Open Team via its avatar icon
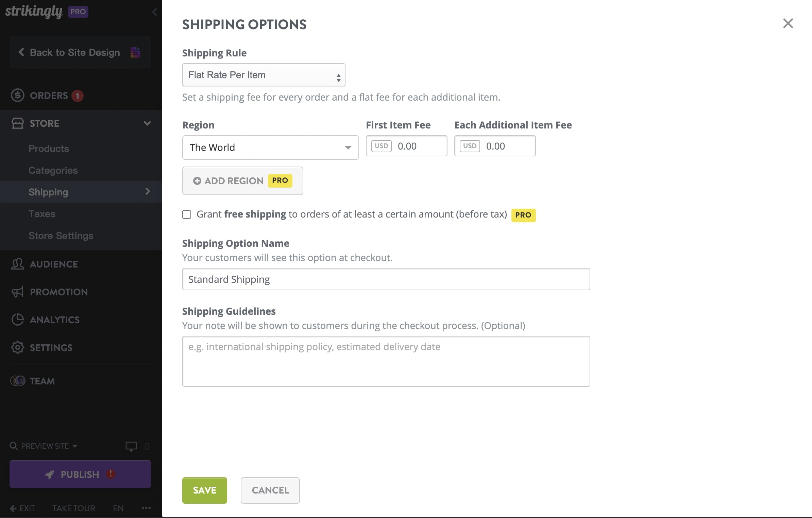Viewport: 812px width, 518px height. [17, 381]
